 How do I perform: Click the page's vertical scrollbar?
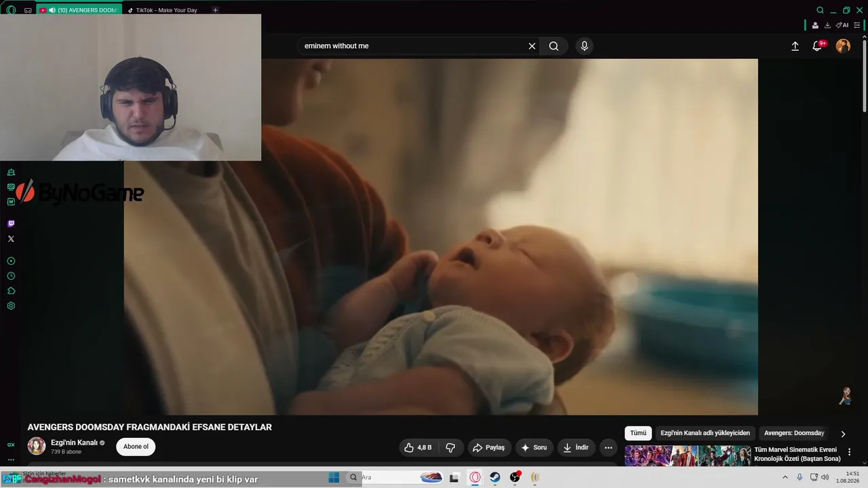[x=864, y=75]
